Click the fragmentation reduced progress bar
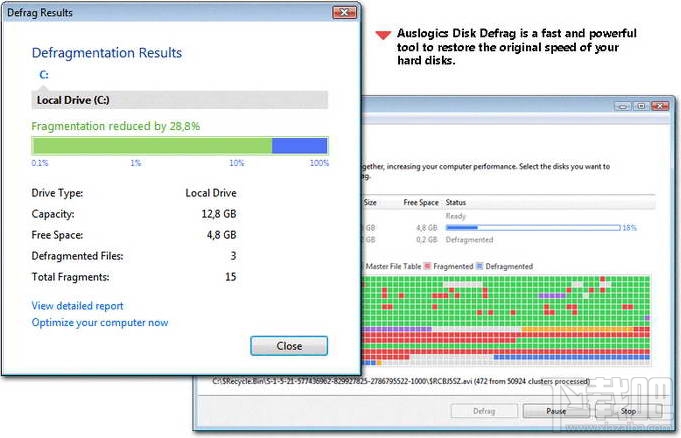 point(179,146)
